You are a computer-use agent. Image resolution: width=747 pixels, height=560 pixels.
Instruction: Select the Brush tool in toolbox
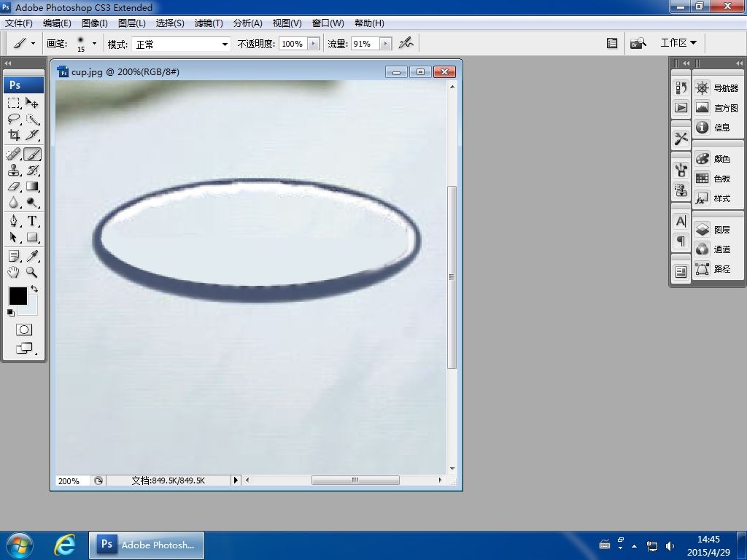(32, 155)
